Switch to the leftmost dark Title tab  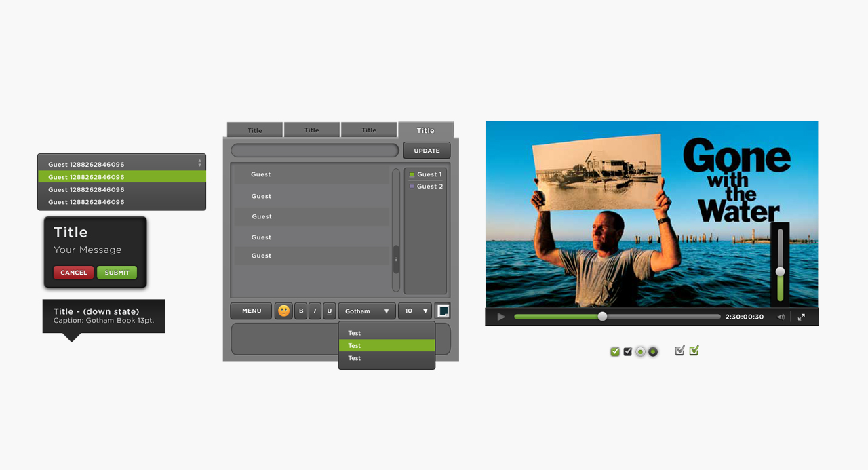(x=255, y=130)
